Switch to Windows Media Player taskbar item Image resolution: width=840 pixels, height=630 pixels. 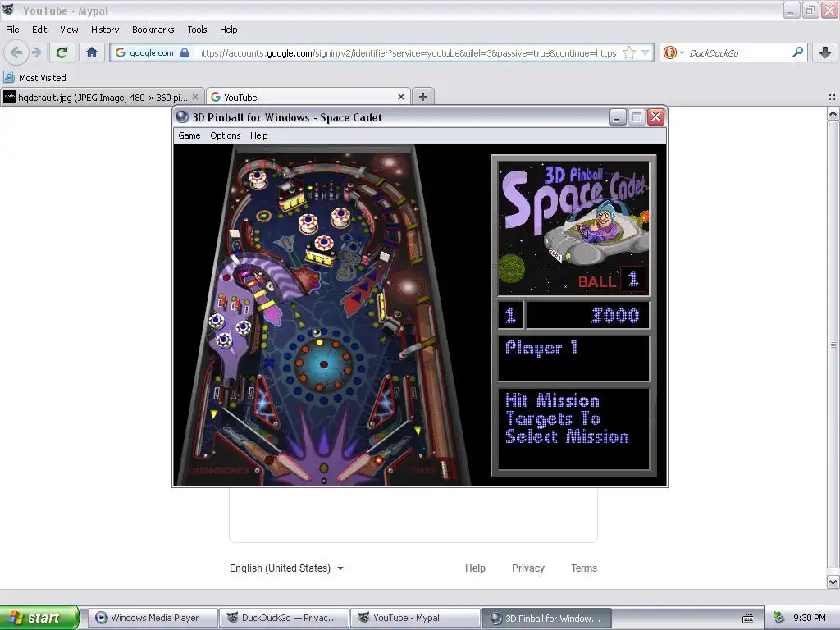click(153, 618)
